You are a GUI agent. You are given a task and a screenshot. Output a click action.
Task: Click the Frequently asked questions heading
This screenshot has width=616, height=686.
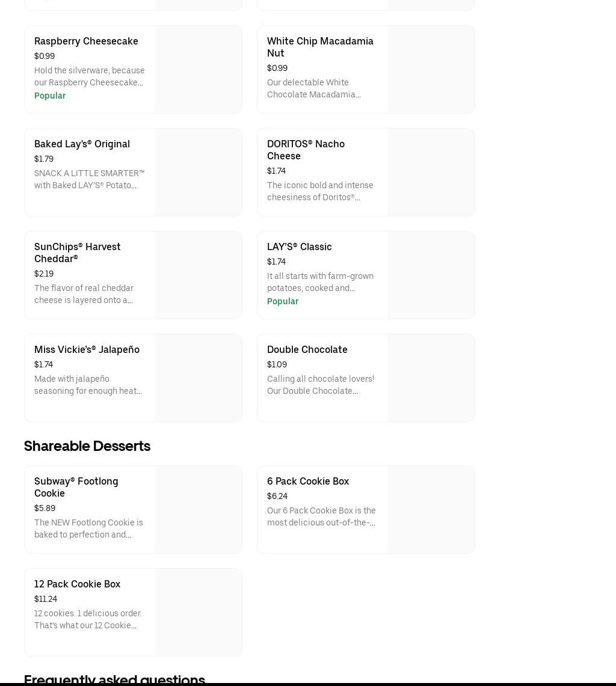pos(114,679)
